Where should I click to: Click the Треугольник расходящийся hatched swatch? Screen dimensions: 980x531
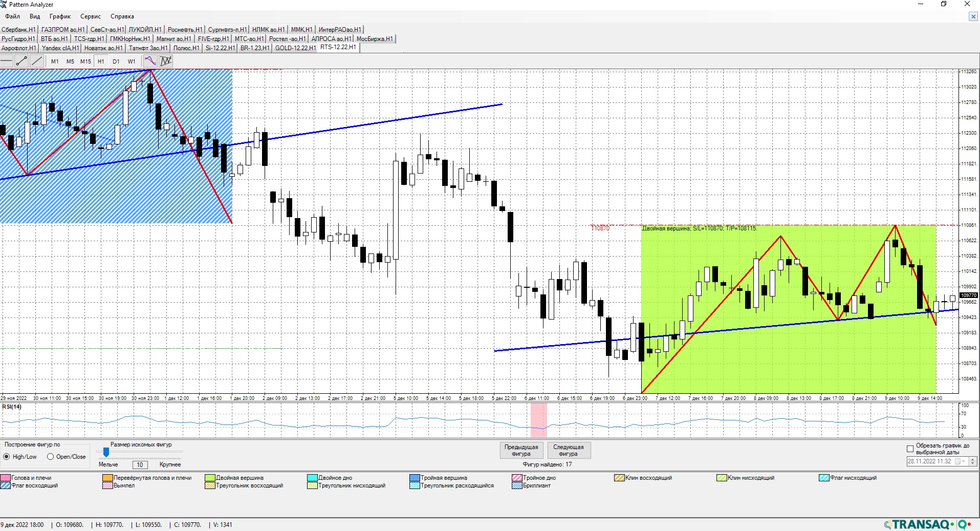click(x=415, y=486)
